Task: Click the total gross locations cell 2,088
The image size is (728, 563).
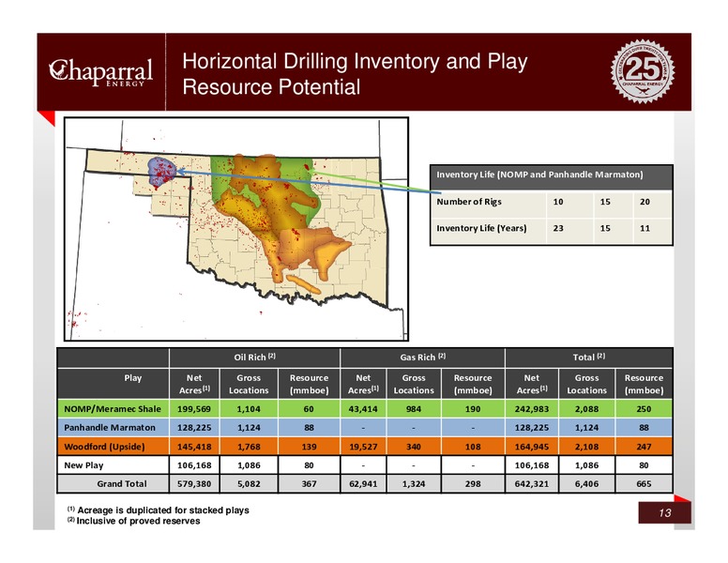Action: 586,409
